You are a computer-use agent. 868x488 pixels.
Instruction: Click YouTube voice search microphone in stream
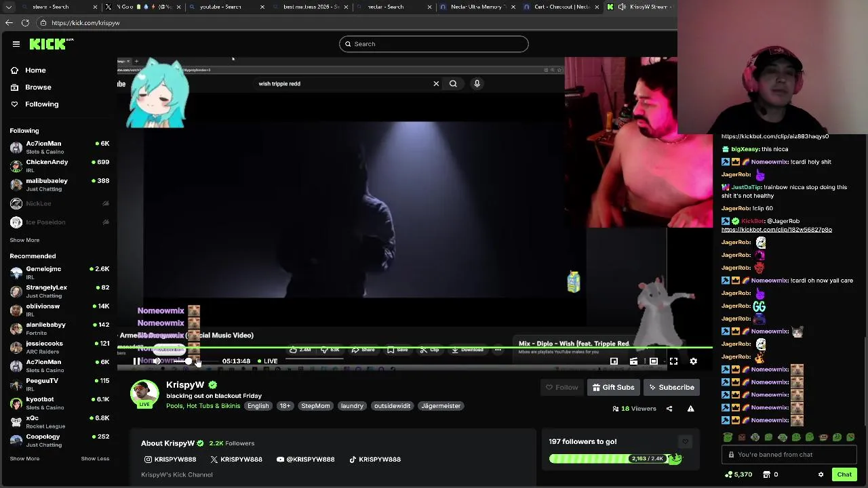point(477,83)
